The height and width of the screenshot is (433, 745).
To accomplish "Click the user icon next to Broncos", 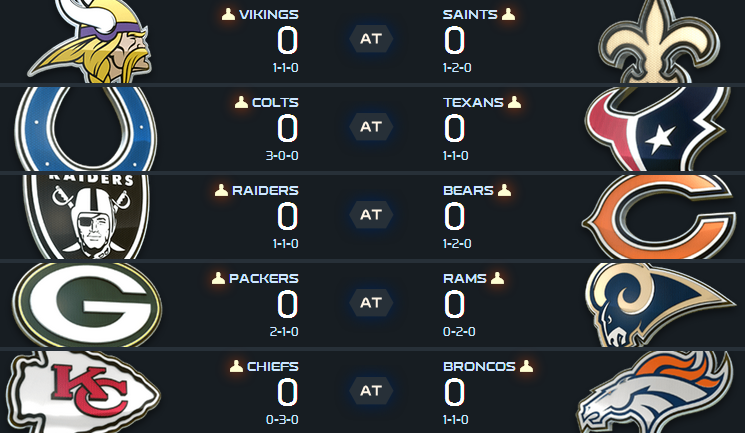I will [524, 366].
